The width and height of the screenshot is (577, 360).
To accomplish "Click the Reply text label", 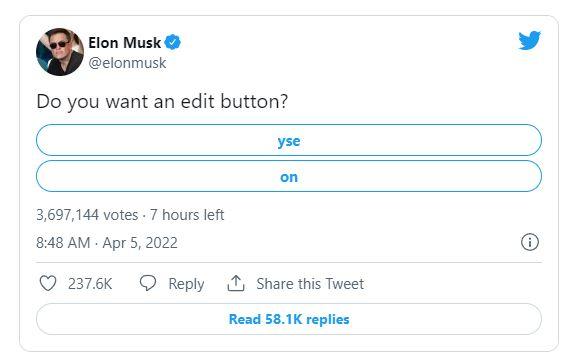I will [186, 284].
